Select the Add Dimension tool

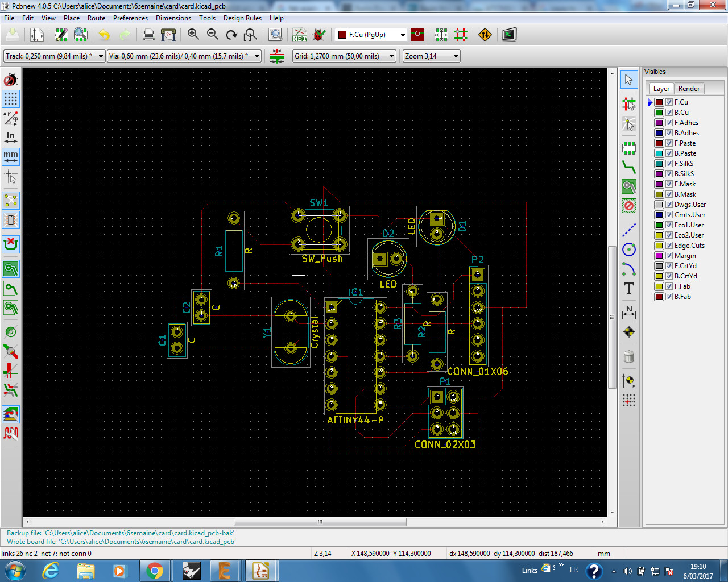pos(628,313)
